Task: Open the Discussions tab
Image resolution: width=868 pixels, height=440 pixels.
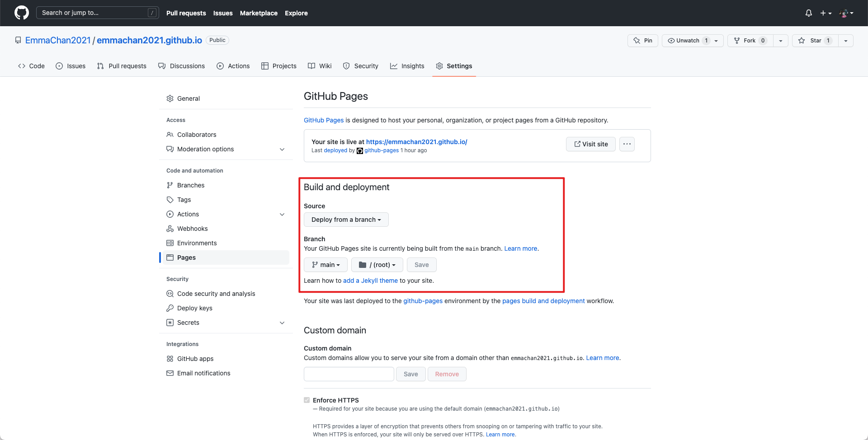Action: point(181,66)
